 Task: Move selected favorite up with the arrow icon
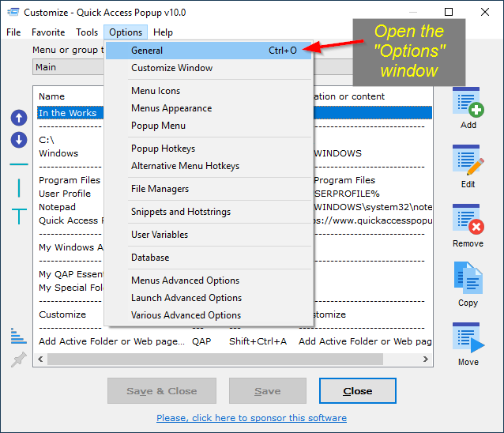point(19,118)
